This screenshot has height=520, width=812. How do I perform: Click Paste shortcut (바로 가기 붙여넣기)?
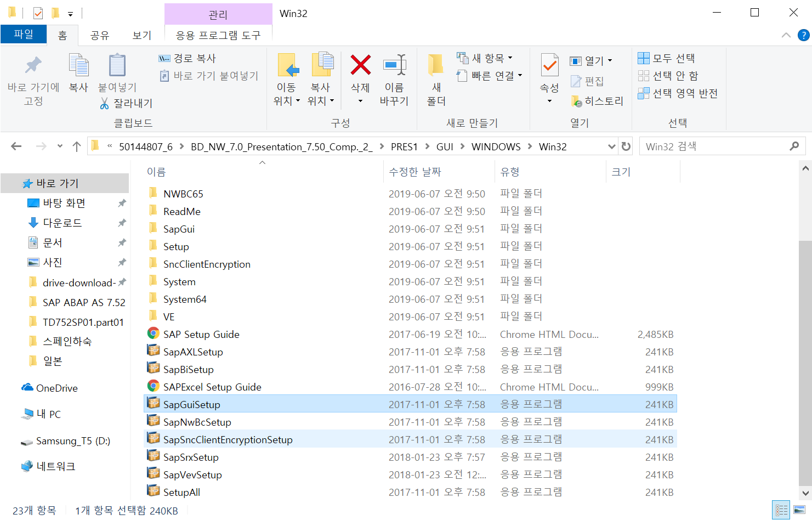[x=208, y=76]
